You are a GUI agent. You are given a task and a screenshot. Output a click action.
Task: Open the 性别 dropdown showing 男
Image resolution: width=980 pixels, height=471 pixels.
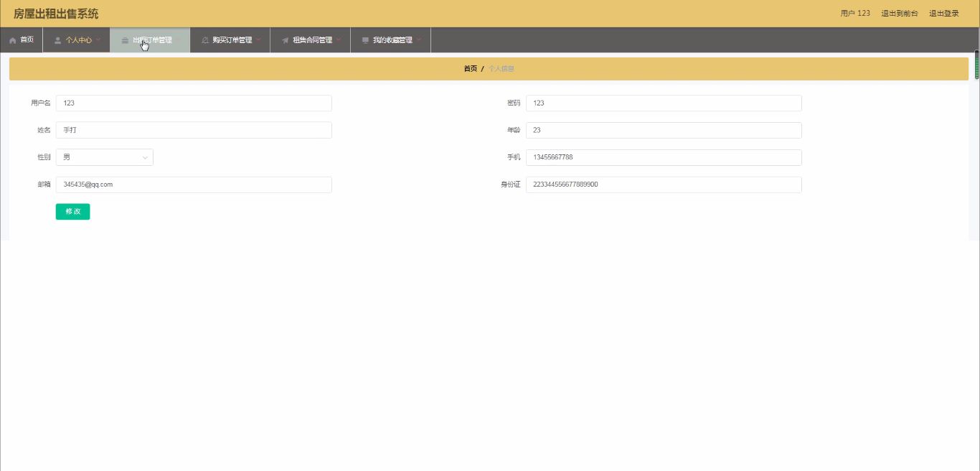tap(105, 157)
